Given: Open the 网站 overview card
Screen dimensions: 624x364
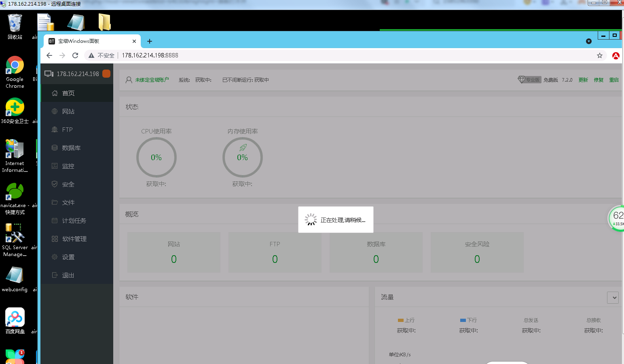Looking at the screenshot, I should coord(174,252).
